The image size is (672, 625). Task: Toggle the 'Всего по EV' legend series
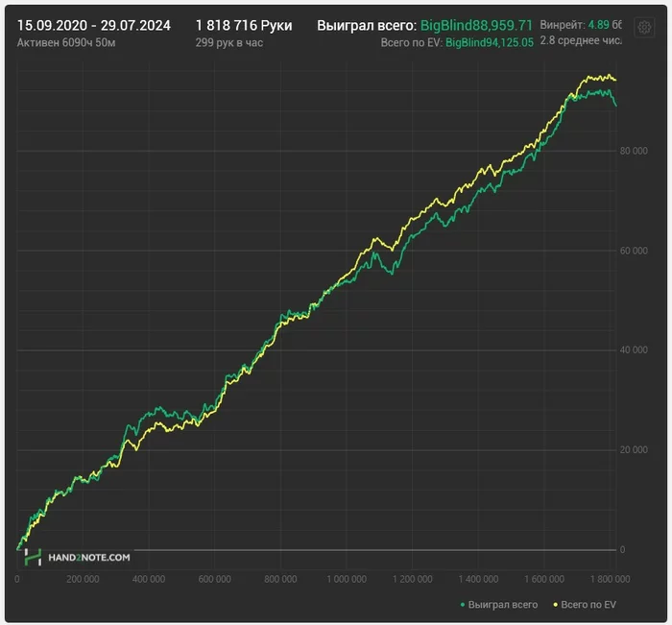(585, 605)
